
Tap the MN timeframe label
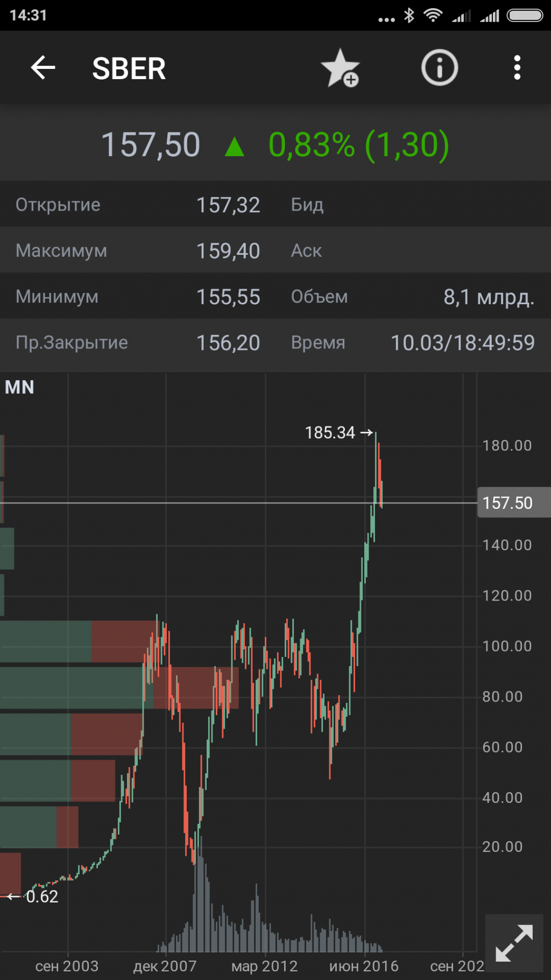coord(19,387)
